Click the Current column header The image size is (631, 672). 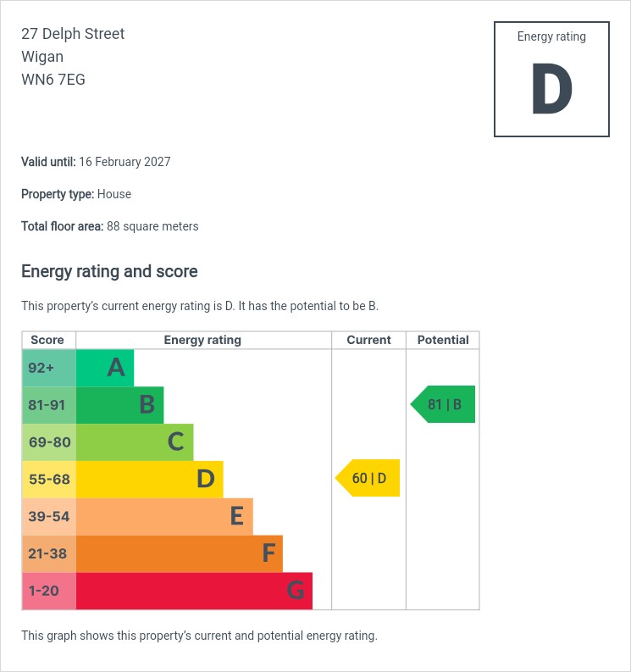pos(368,340)
